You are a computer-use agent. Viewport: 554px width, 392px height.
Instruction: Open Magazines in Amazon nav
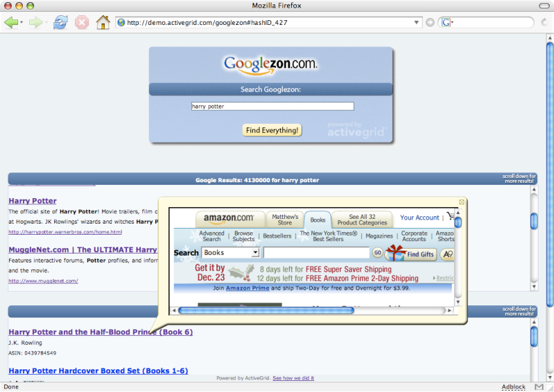click(379, 236)
